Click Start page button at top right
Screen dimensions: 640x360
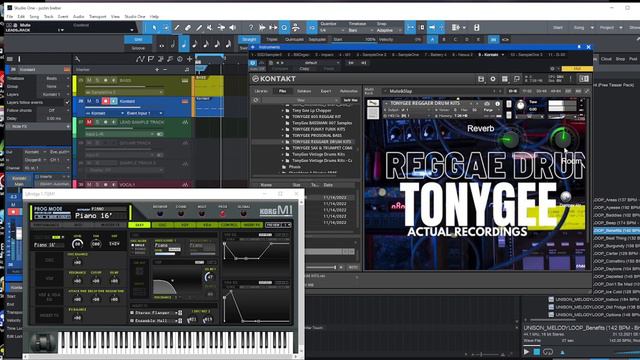558,27
